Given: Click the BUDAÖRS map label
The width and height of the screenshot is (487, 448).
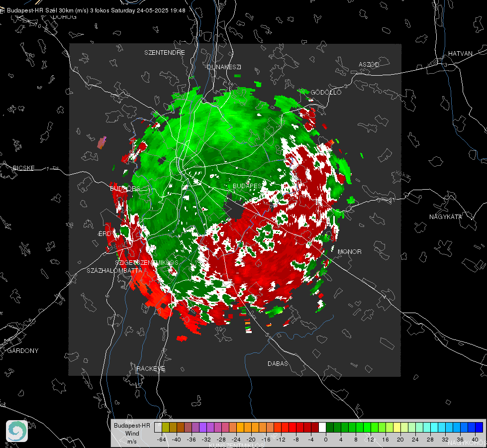Looking at the screenshot, I should pos(125,189).
